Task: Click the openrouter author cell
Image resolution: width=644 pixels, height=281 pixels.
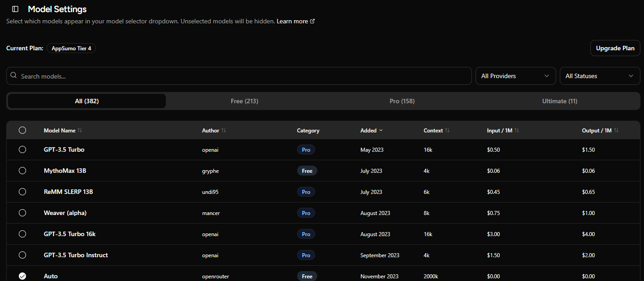Action: click(x=216, y=276)
